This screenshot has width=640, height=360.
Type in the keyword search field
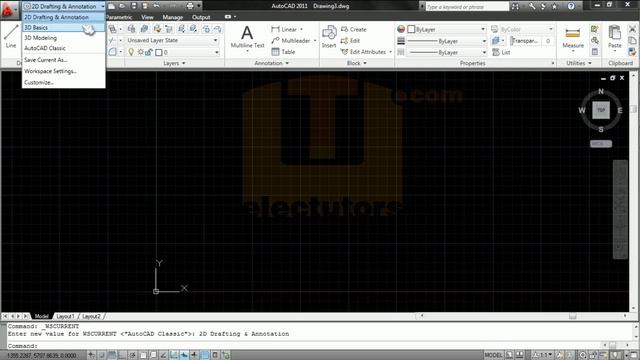[x=467, y=7]
